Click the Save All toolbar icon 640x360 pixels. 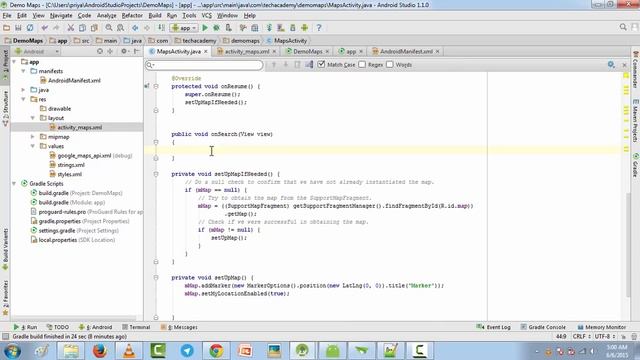click(18, 28)
